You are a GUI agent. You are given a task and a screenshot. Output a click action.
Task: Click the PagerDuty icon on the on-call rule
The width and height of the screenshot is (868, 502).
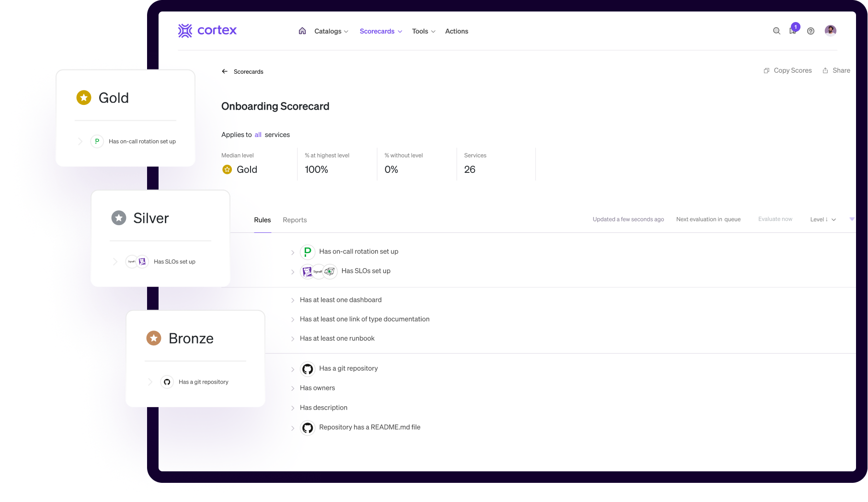pos(308,251)
